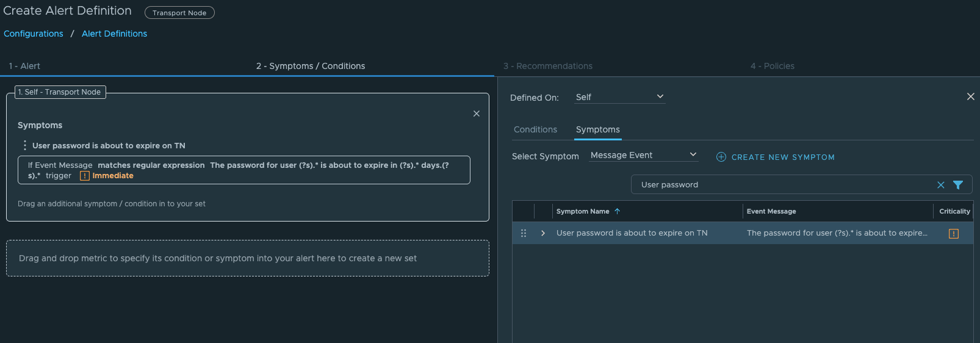Sort by Symptom Name column arrow
Viewport: 980px width, 343px height.
tap(617, 211)
